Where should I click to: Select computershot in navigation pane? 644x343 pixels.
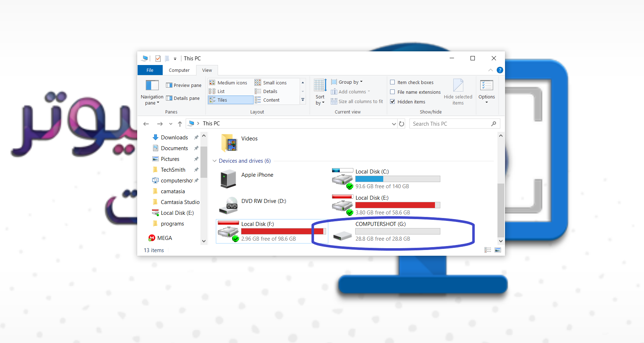point(177,180)
